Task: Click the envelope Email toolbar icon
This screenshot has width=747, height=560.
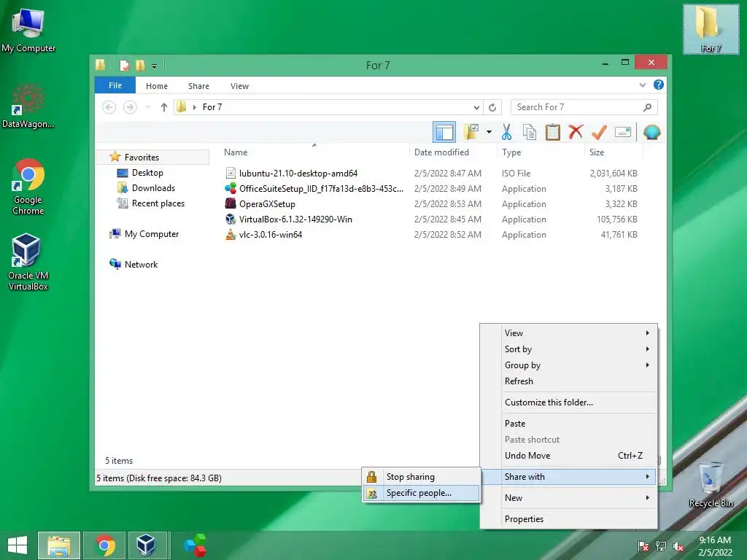Action: click(x=623, y=132)
